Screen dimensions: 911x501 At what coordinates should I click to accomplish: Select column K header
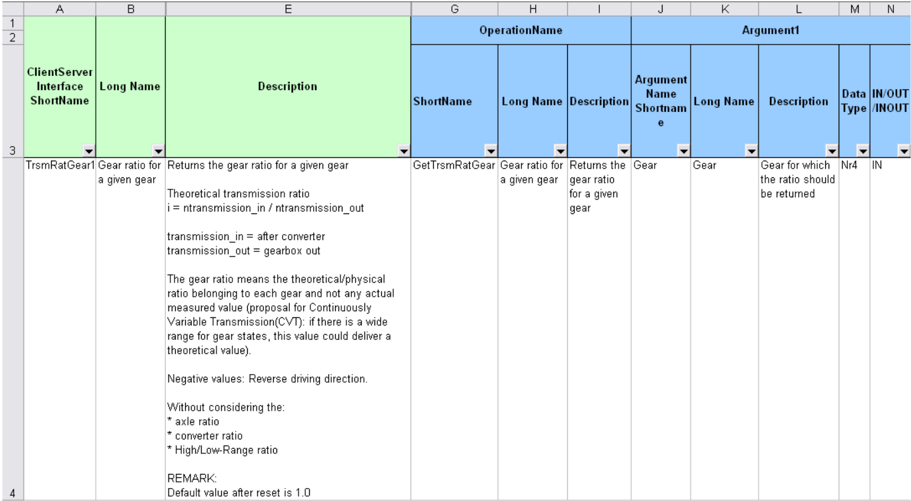[x=725, y=9]
